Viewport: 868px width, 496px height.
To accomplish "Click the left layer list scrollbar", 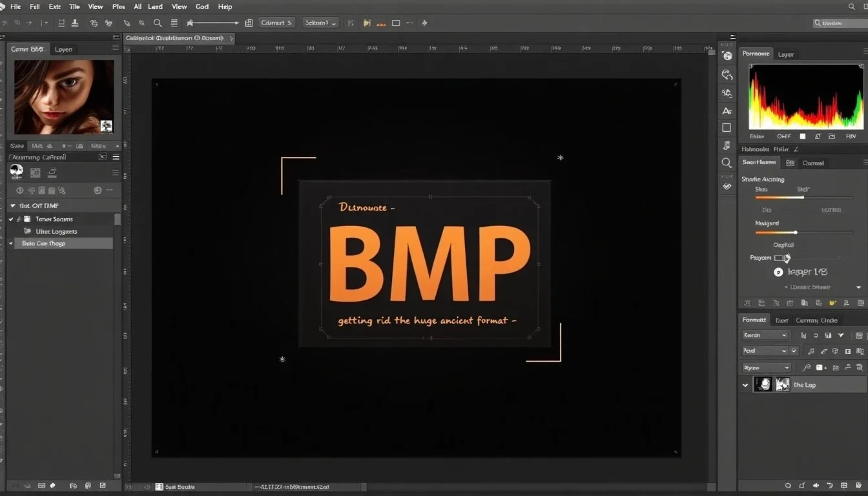I will click(x=118, y=220).
